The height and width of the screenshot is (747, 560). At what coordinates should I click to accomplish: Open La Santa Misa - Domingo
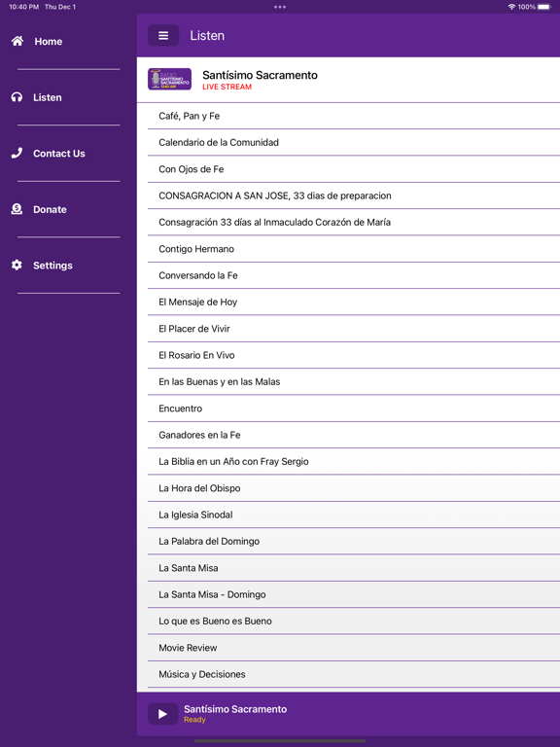(354, 594)
